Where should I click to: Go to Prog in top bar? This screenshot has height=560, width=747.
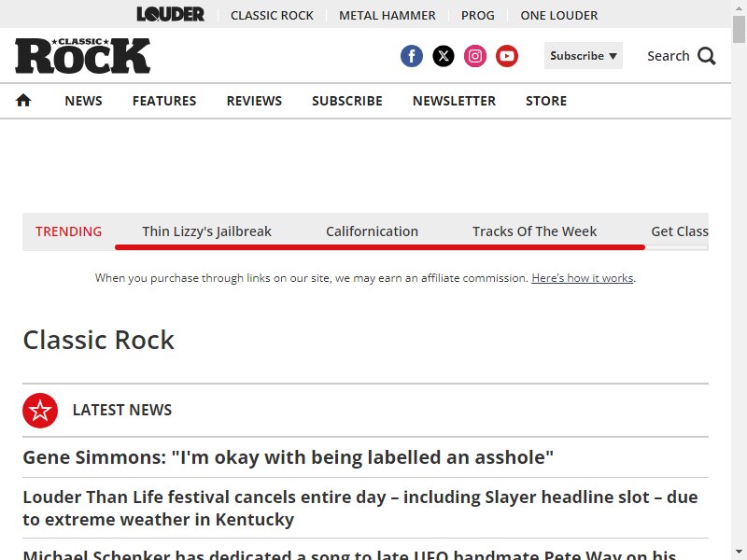(478, 15)
